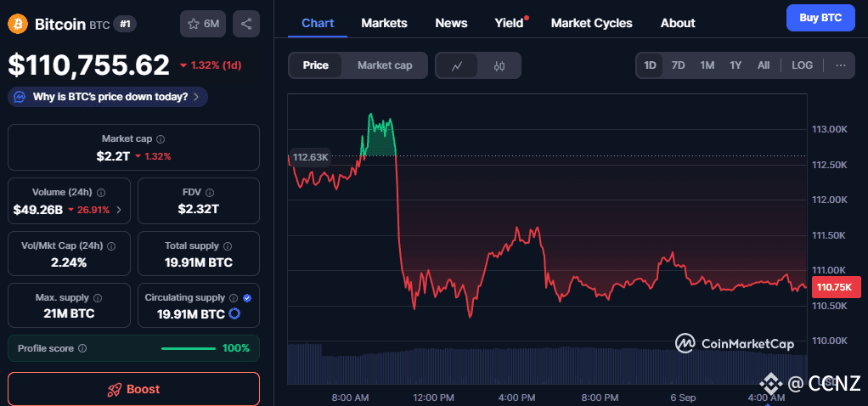Open info icon next to Circulating supply
This screenshot has height=406, width=868.
[234, 298]
